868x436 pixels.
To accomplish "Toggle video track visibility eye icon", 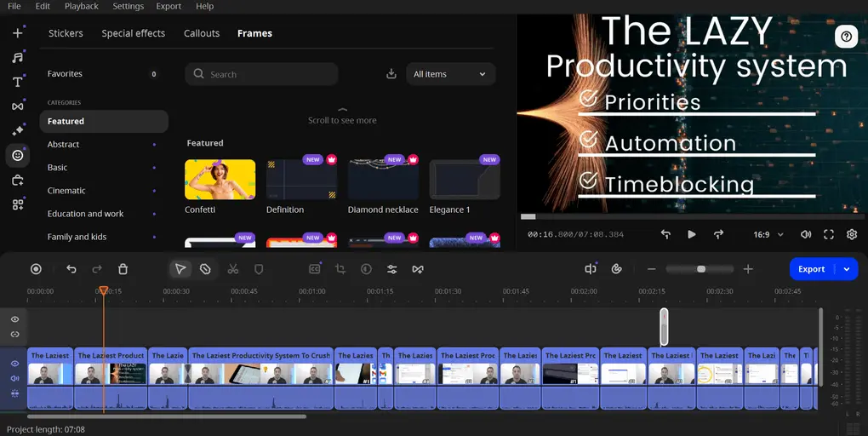I will click(x=14, y=364).
